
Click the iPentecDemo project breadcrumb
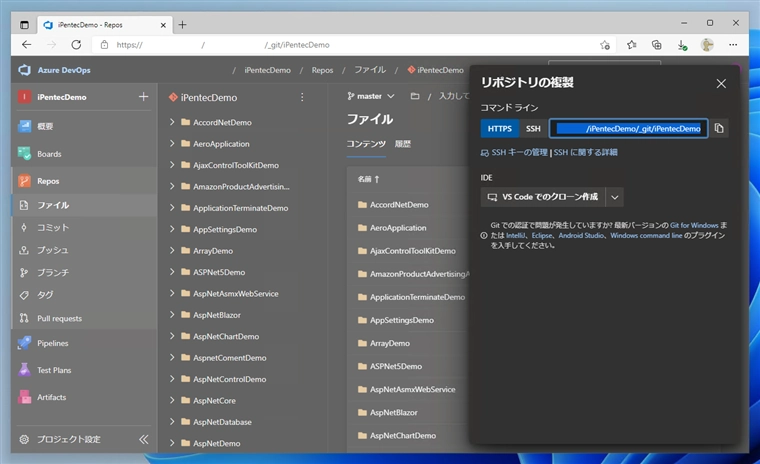coord(268,70)
